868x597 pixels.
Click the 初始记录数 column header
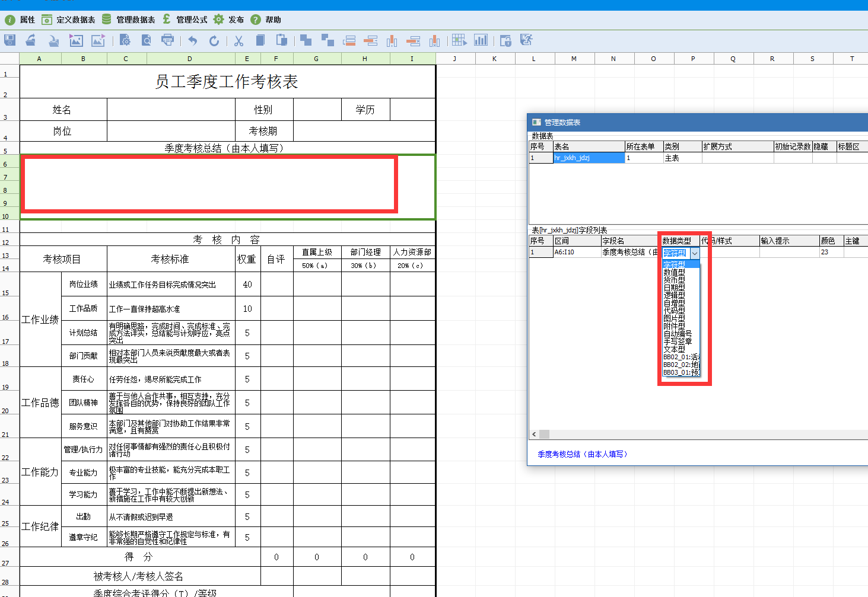793,146
